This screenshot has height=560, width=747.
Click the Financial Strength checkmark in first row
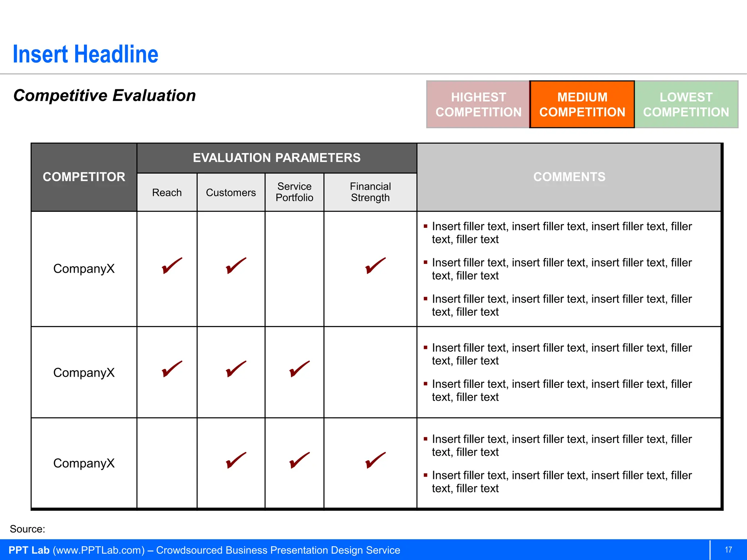coord(375,266)
